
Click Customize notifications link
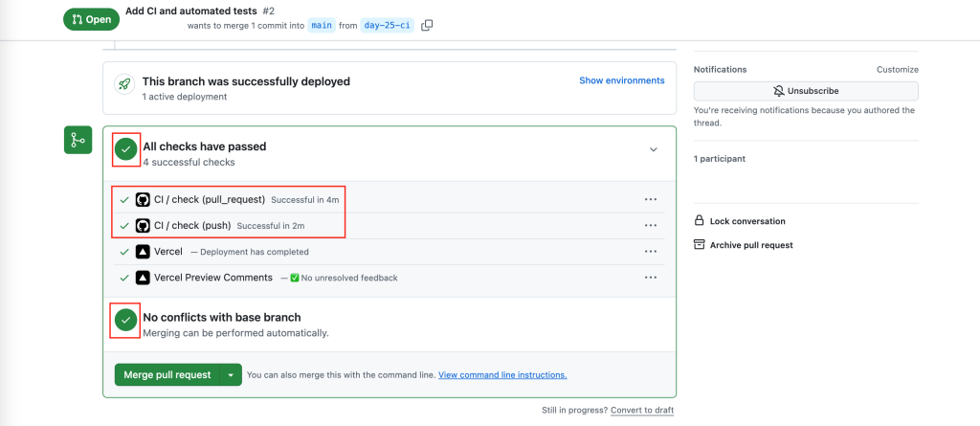coord(898,70)
